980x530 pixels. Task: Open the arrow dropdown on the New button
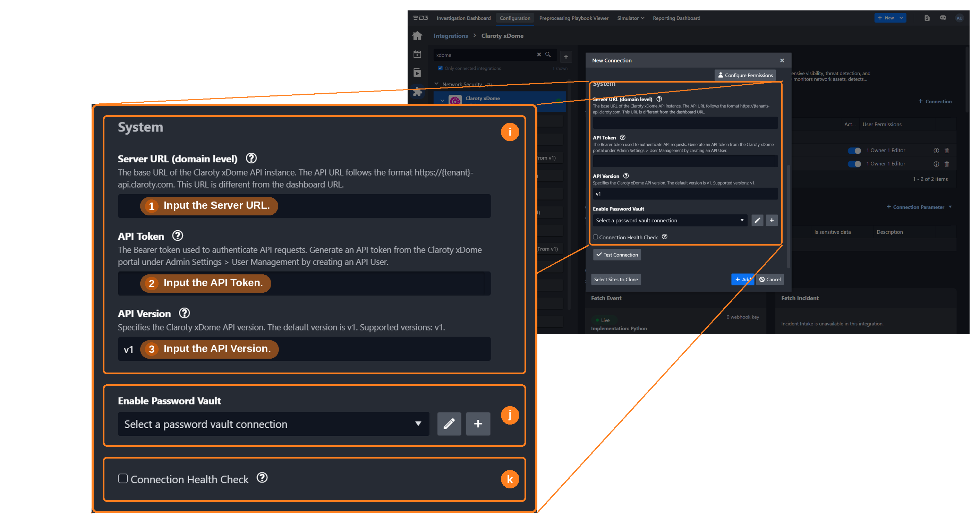901,18
